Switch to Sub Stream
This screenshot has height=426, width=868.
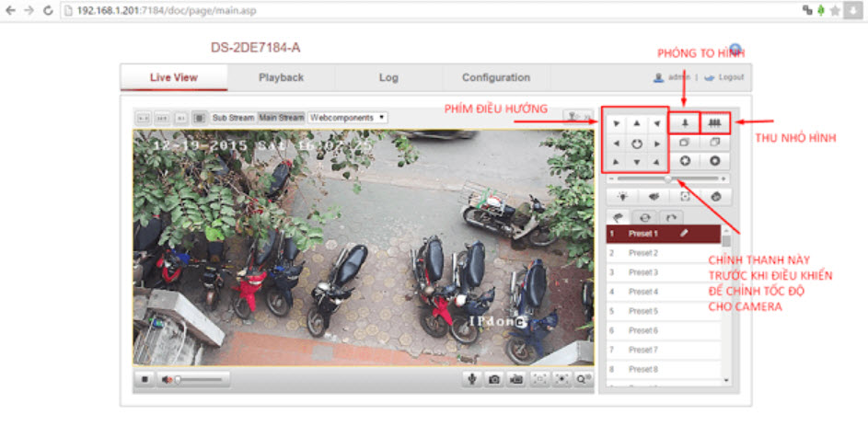pyautogui.click(x=233, y=118)
